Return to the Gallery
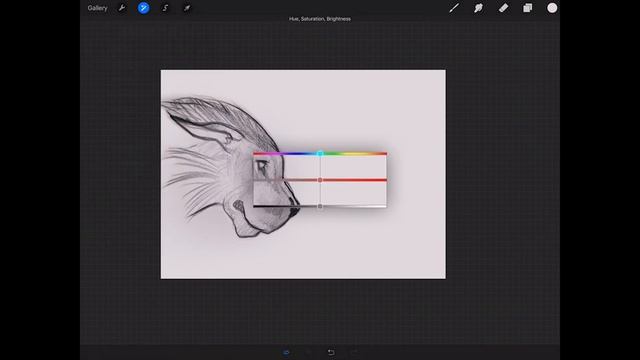This screenshot has height=360, width=640. pos(97,8)
